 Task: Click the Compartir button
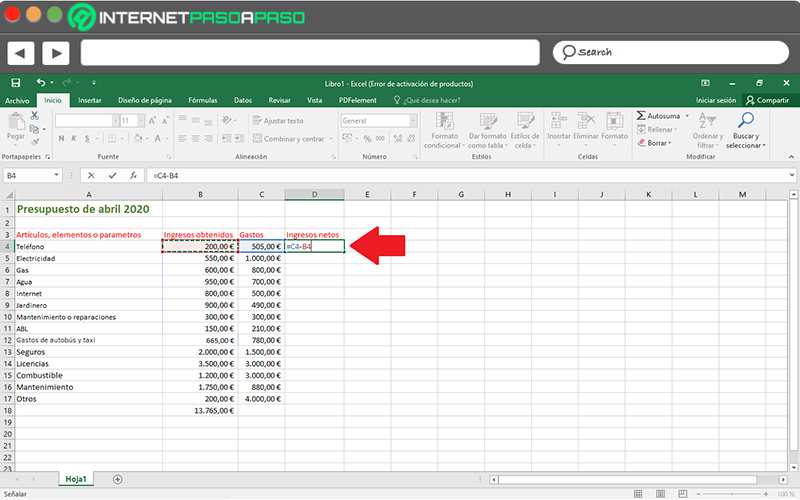[767, 101]
